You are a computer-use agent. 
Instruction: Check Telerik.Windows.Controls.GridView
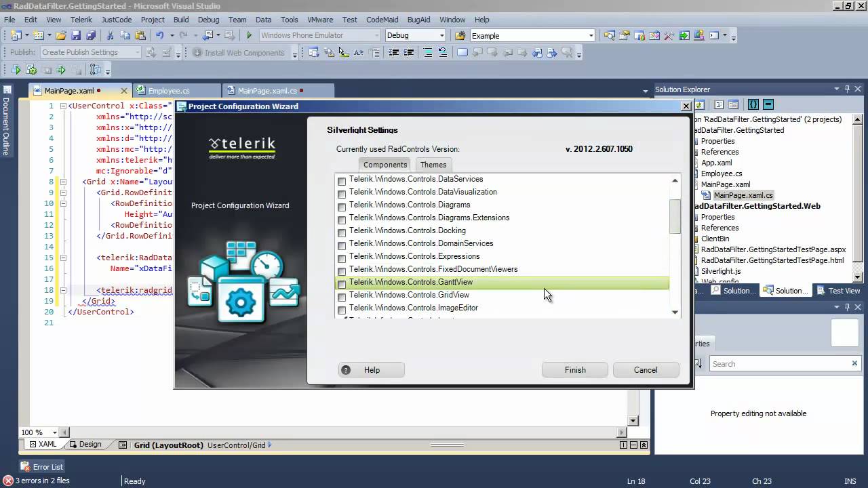coord(342,296)
